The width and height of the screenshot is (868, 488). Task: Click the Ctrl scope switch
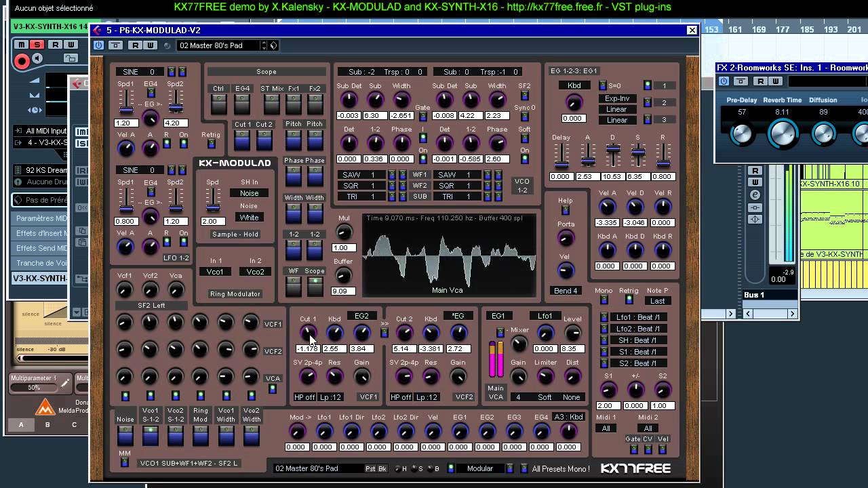[x=218, y=104]
